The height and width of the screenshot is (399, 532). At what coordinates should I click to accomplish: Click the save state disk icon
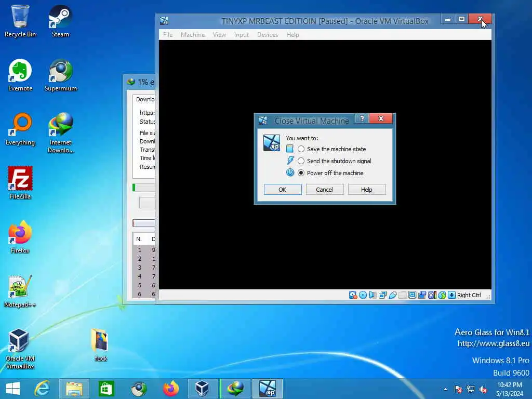tap(290, 149)
